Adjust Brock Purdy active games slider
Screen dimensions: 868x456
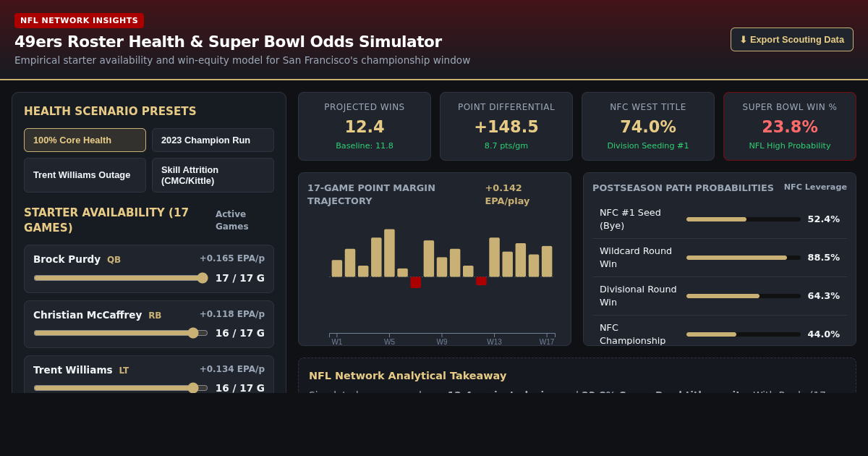coord(121,278)
